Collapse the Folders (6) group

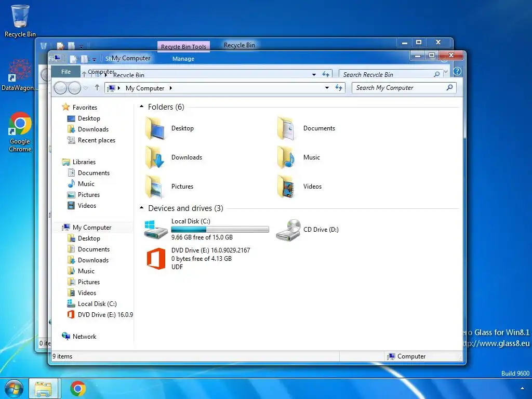point(141,107)
